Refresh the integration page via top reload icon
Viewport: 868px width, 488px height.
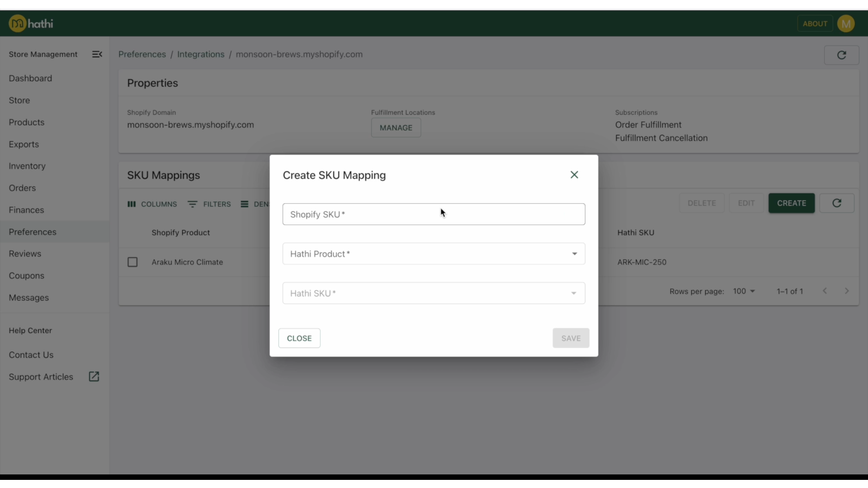[841, 55]
